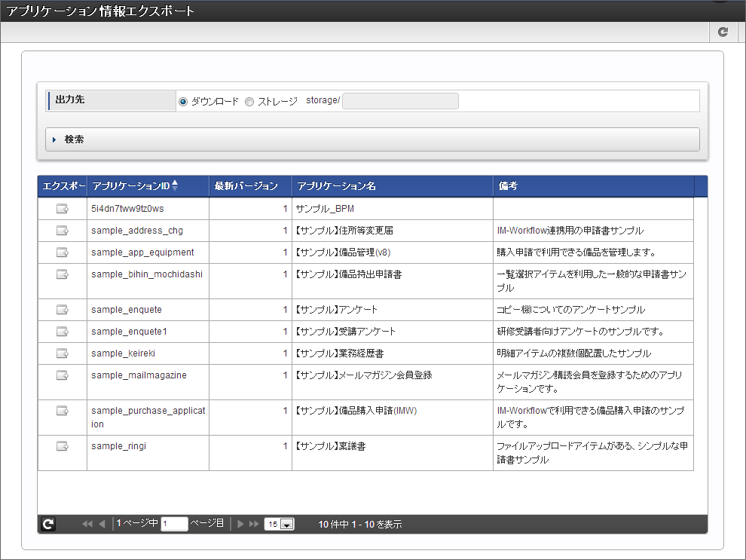
Task: Click the refresh icon in the pagination bar
Action: coord(48,523)
